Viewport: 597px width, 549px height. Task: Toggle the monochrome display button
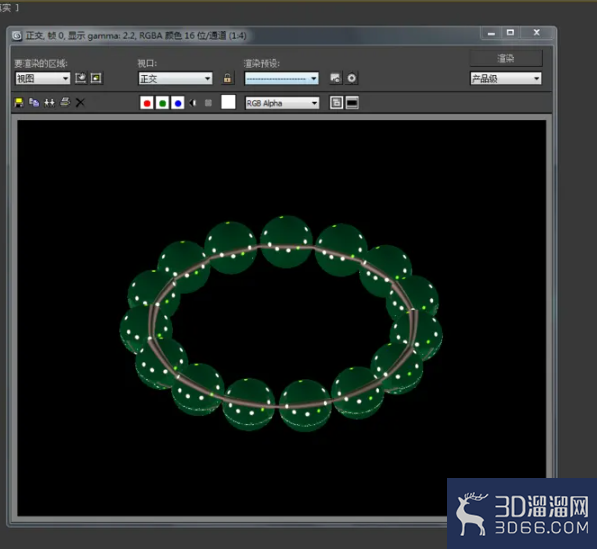click(208, 103)
